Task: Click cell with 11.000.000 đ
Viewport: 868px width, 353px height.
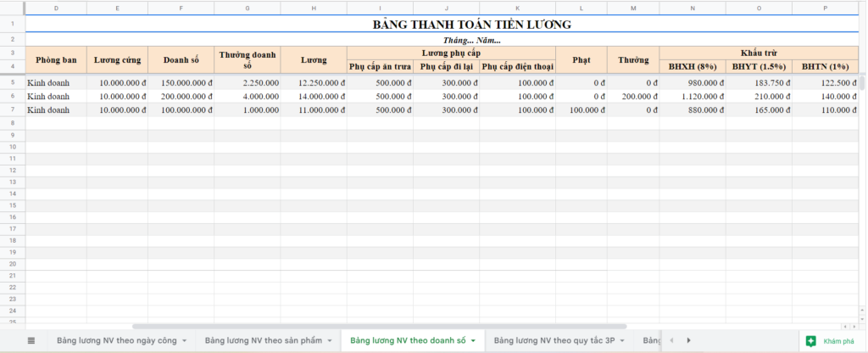Action: tap(314, 109)
